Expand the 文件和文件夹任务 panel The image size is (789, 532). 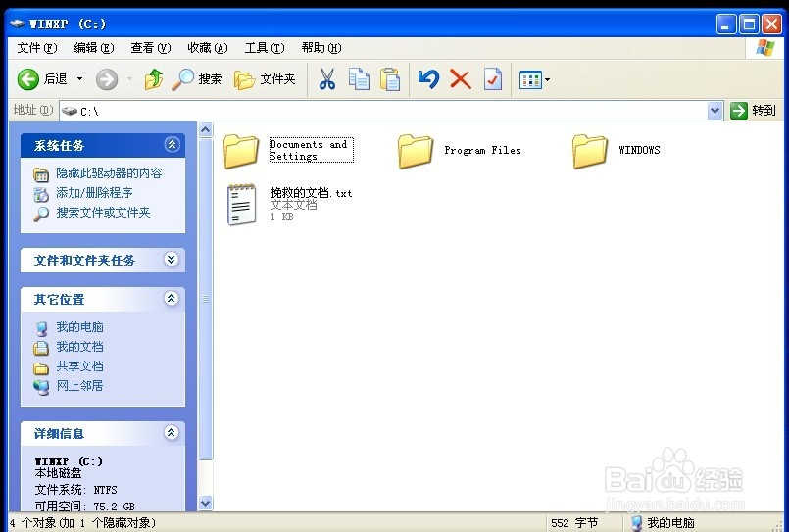[x=172, y=259]
